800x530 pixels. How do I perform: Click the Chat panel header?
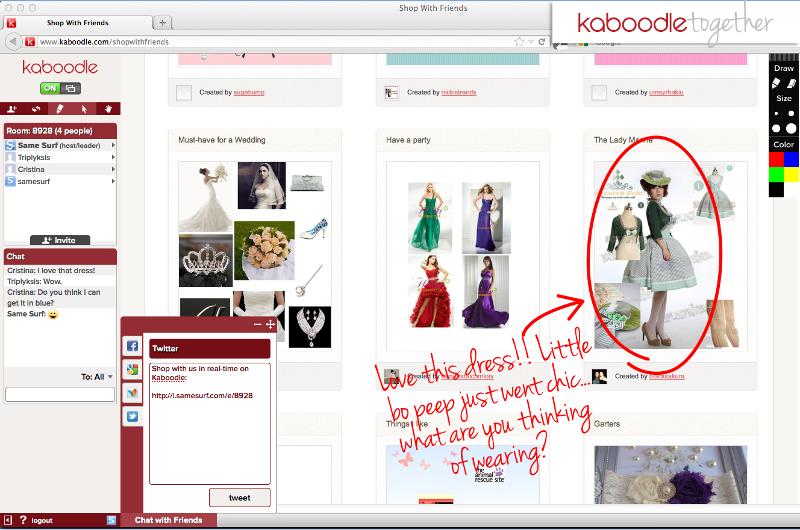pos(60,256)
